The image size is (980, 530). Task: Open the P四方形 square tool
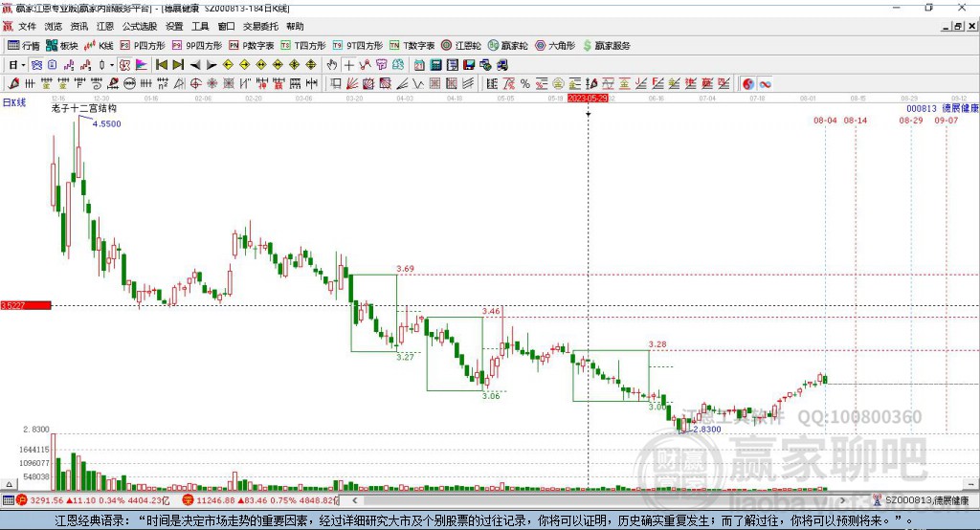tap(143, 46)
